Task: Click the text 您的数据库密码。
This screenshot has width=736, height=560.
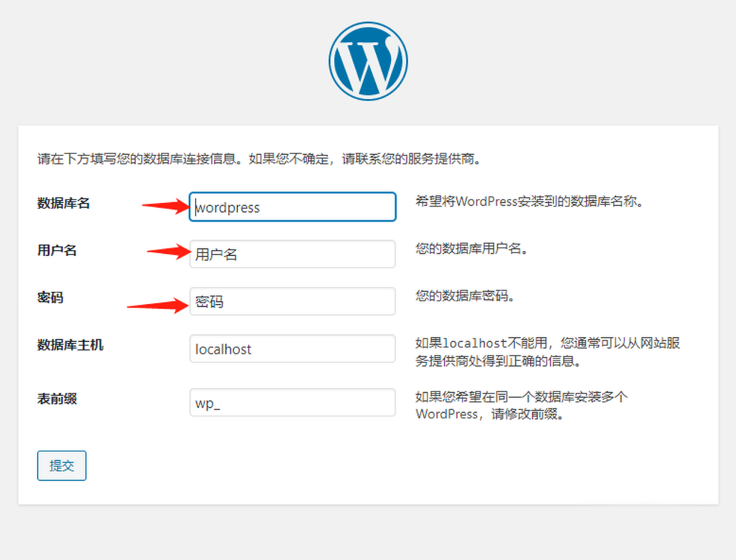Action: tap(465, 296)
